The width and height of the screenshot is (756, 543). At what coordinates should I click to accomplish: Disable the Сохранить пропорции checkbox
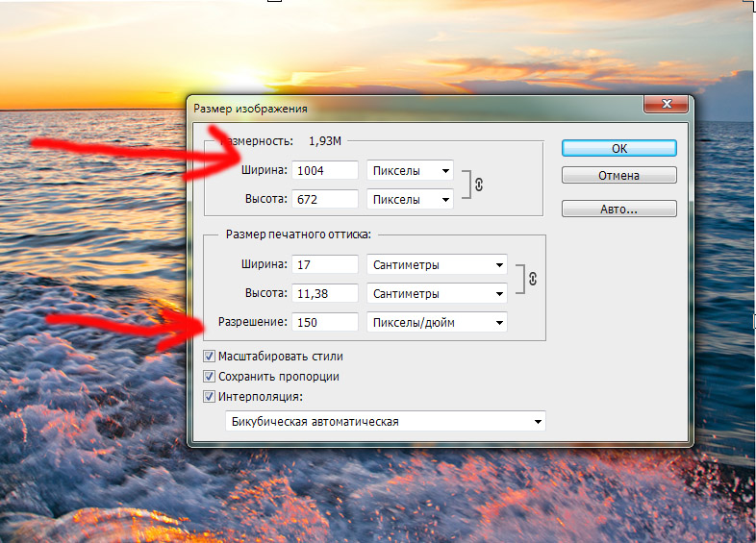point(210,377)
